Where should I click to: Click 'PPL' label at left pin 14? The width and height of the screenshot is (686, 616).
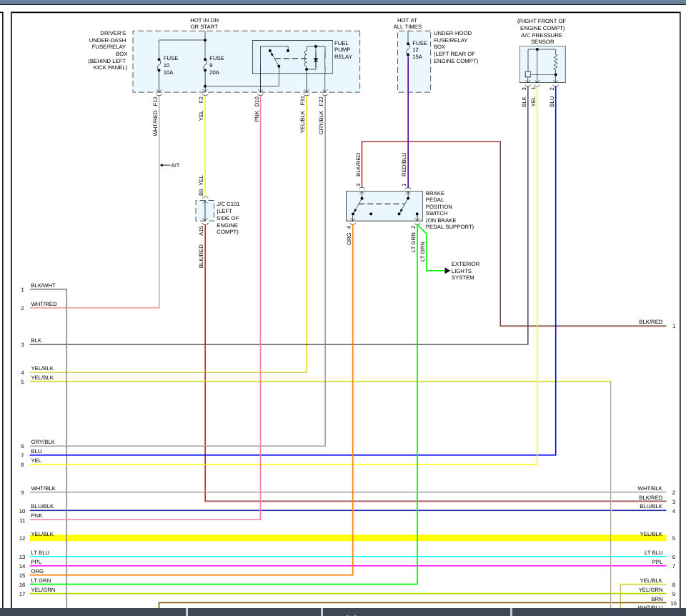(x=36, y=562)
